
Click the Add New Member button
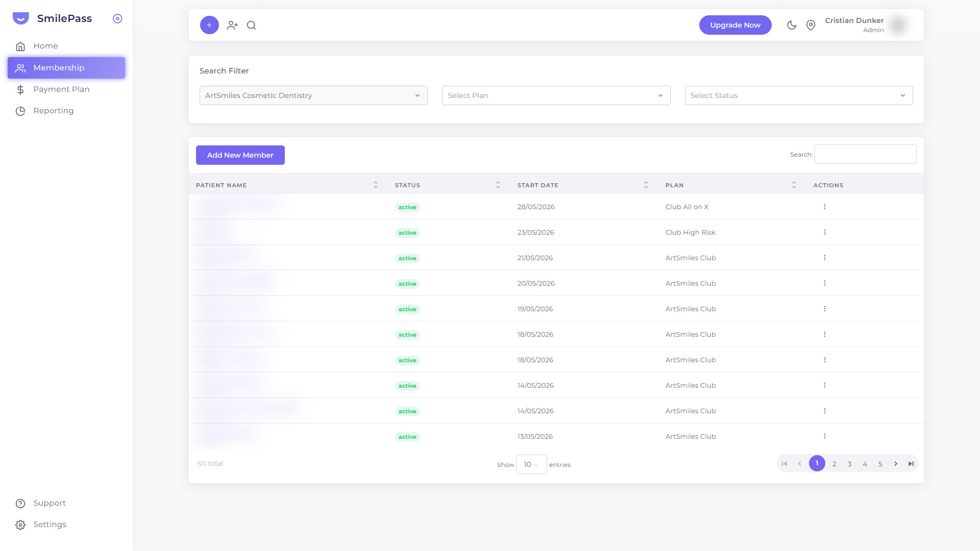pyautogui.click(x=240, y=155)
